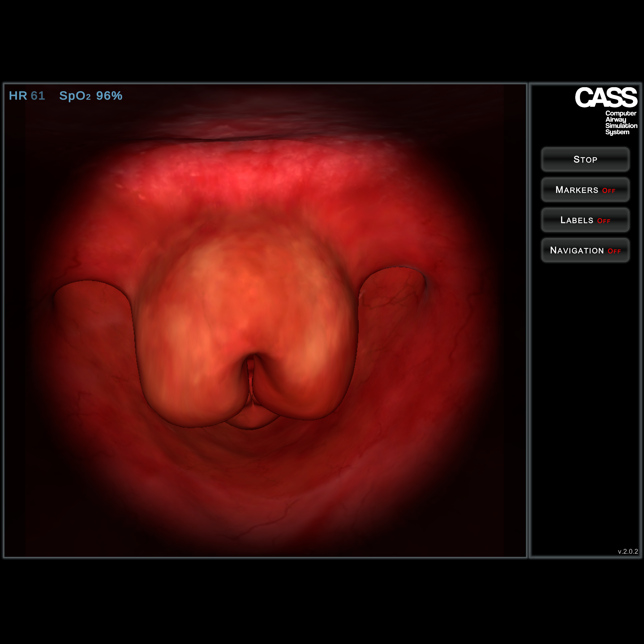
Task: Turn on Navigation mode
Action: pyautogui.click(x=585, y=250)
